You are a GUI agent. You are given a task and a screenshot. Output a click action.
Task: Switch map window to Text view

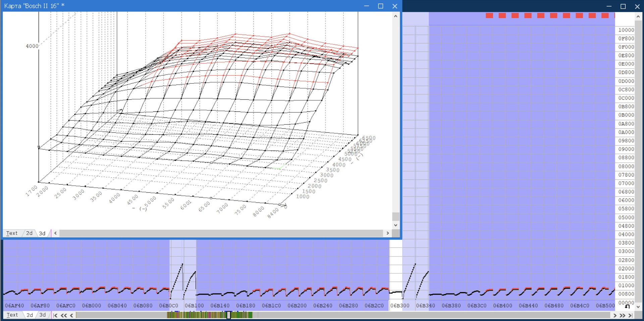point(12,233)
